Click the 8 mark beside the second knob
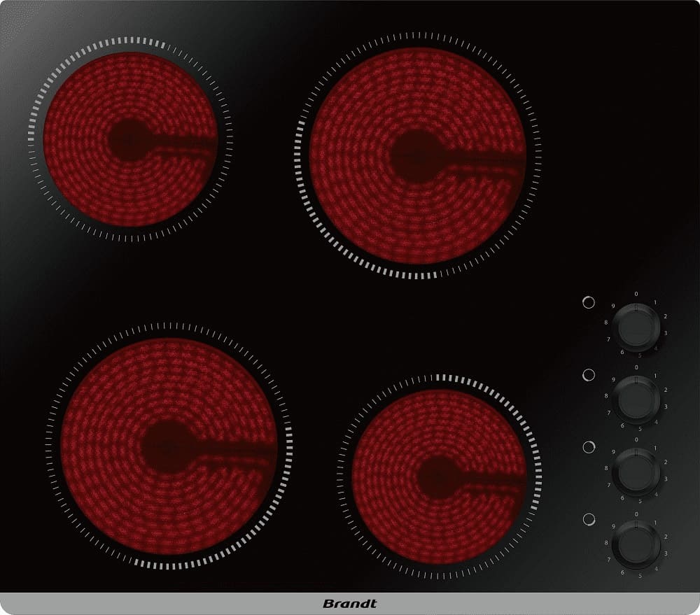Image resolution: width=700 pixels, height=615 pixels. [606, 395]
